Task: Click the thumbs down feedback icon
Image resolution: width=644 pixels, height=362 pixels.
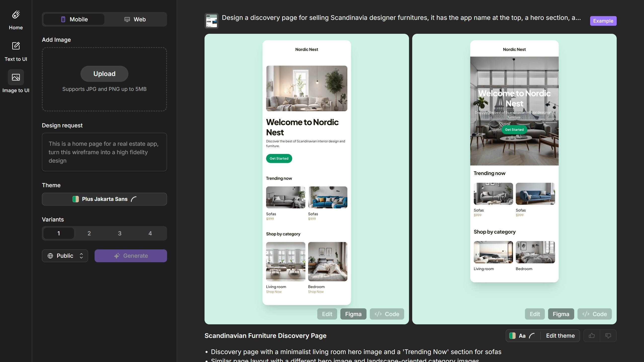Action: tap(608, 335)
